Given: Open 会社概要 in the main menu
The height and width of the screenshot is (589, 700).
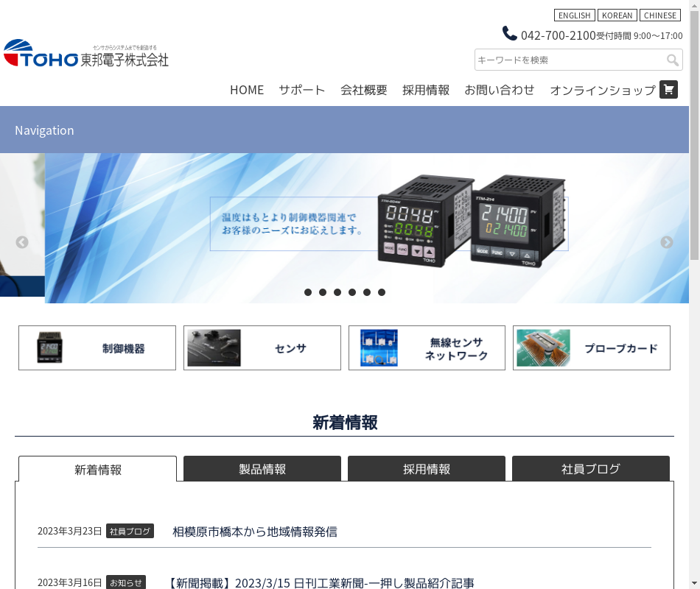Looking at the screenshot, I should (364, 90).
